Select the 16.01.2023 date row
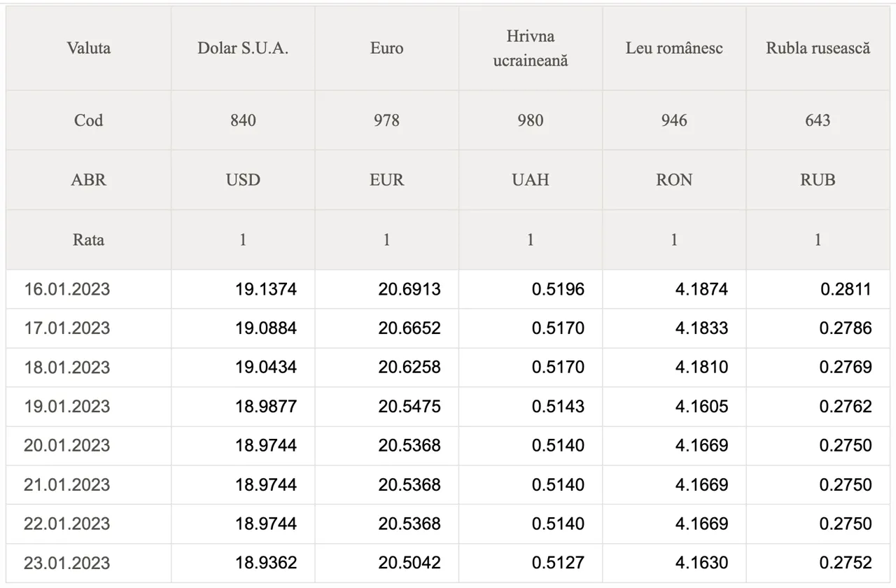 tap(448, 289)
